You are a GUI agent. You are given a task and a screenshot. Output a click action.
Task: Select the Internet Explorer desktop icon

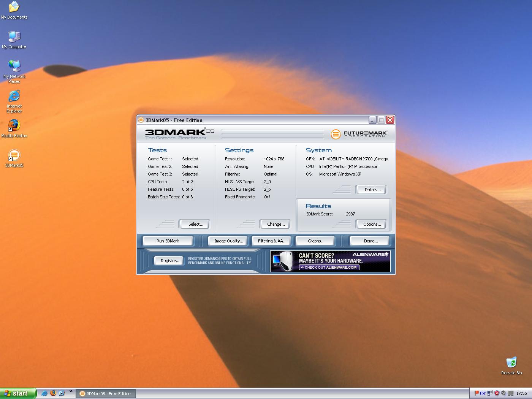point(14,101)
